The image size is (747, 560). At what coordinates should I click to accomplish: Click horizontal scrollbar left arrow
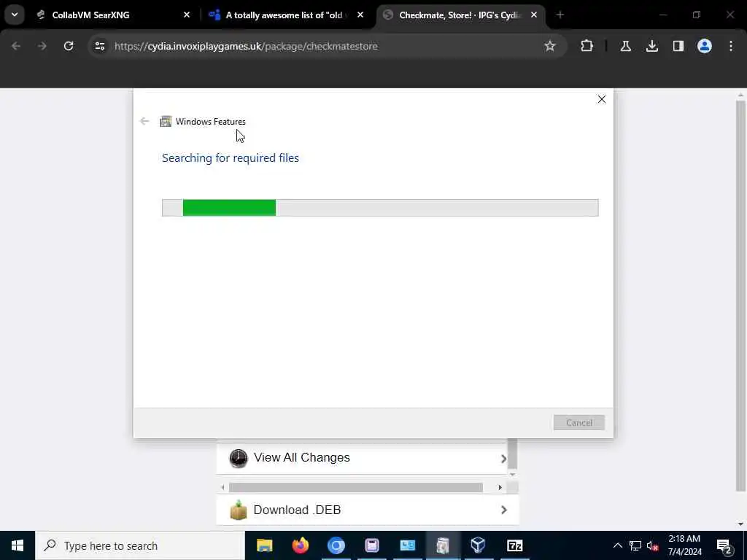pyautogui.click(x=222, y=487)
